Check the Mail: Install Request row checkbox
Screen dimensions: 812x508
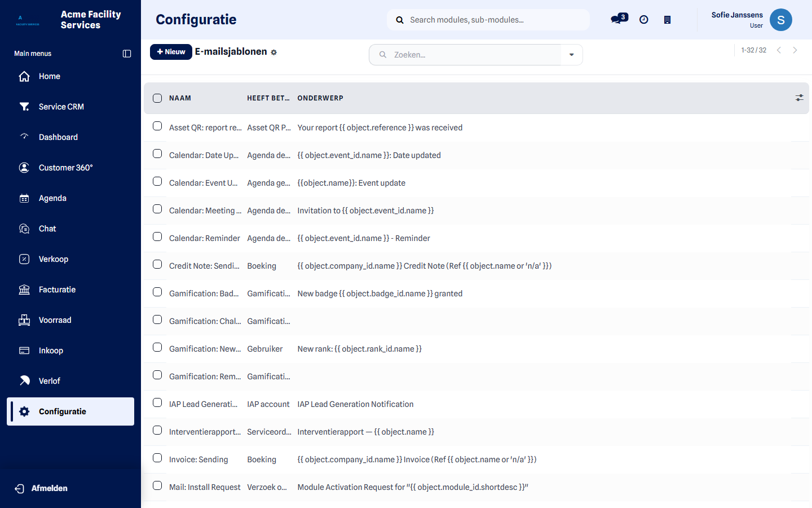157,485
